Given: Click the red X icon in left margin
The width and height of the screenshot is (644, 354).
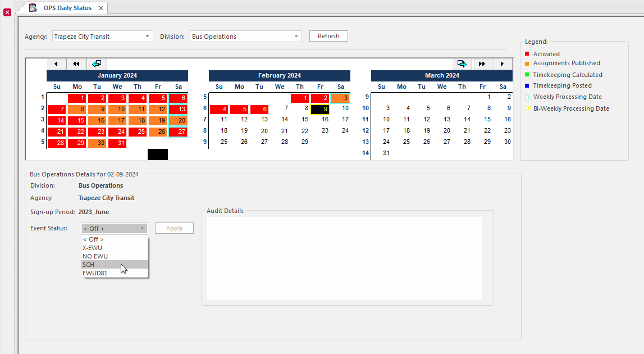Looking at the screenshot, I should 7,12.
